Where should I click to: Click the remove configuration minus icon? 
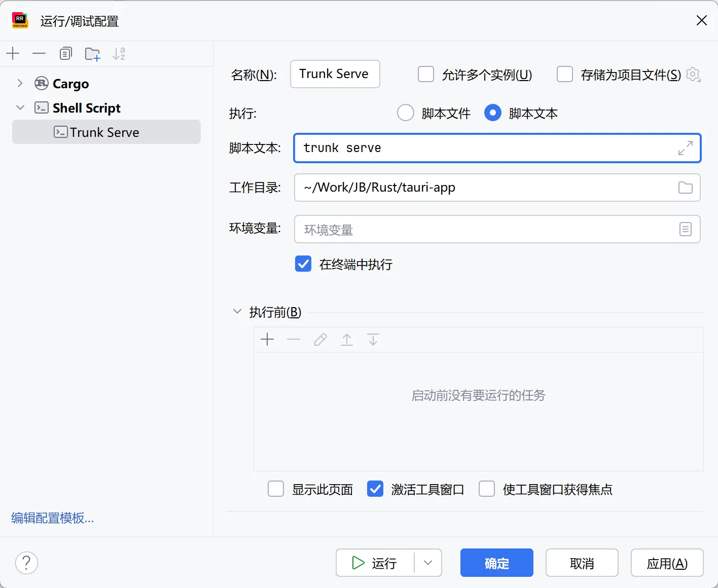[x=39, y=53]
